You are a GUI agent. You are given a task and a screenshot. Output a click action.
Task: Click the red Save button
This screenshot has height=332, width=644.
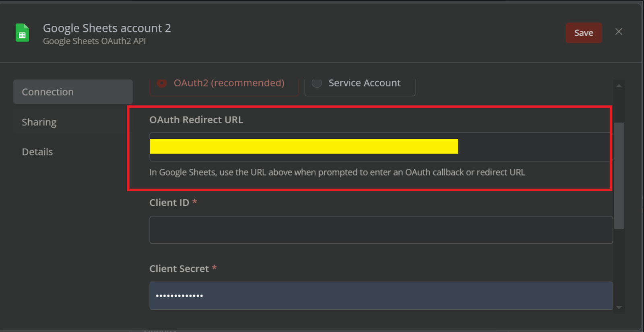tap(584, 33)
